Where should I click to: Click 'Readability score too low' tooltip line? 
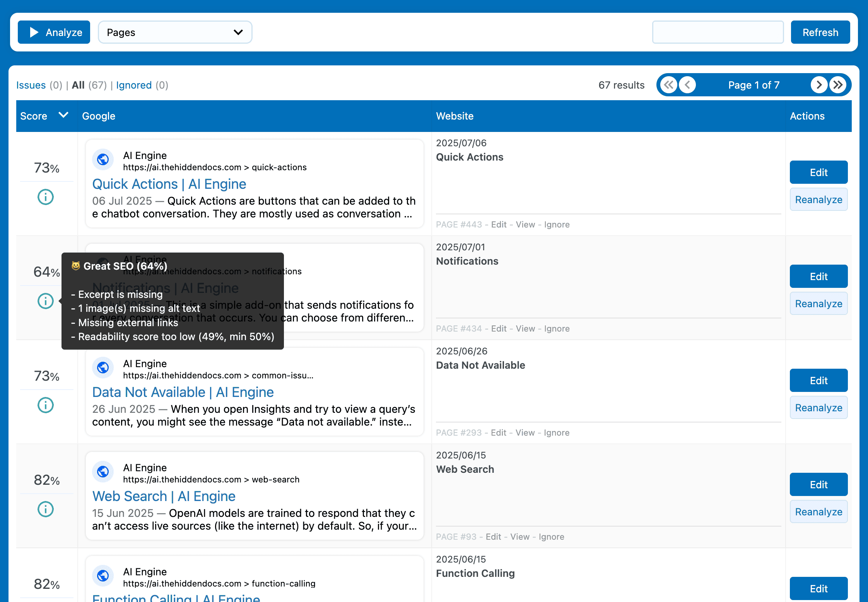click(173, 337)
